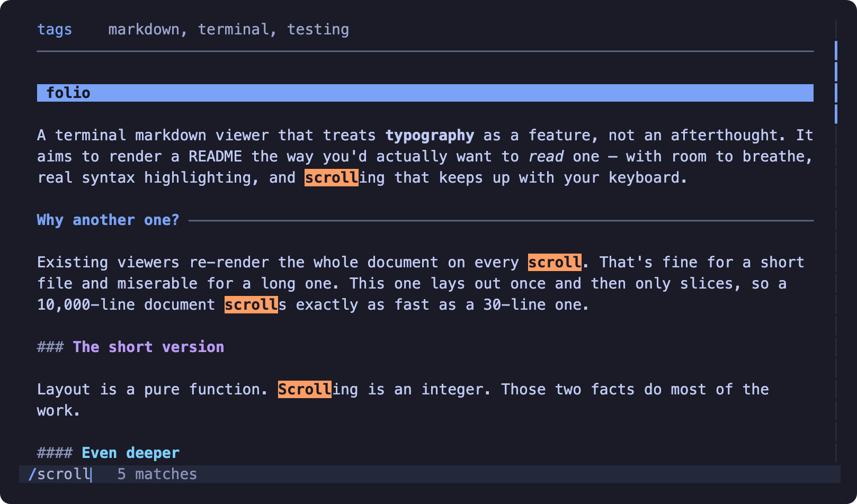Click the '5 matches' search count
Image resolution: width=857 pixels, height=504 pixels.
(x=157, y=474)
